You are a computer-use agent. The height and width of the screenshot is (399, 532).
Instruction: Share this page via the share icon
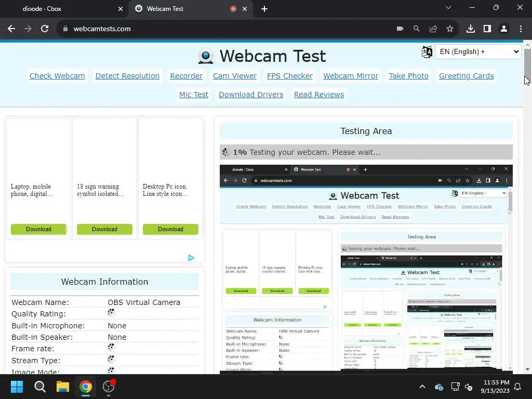(x=433, y=29)
